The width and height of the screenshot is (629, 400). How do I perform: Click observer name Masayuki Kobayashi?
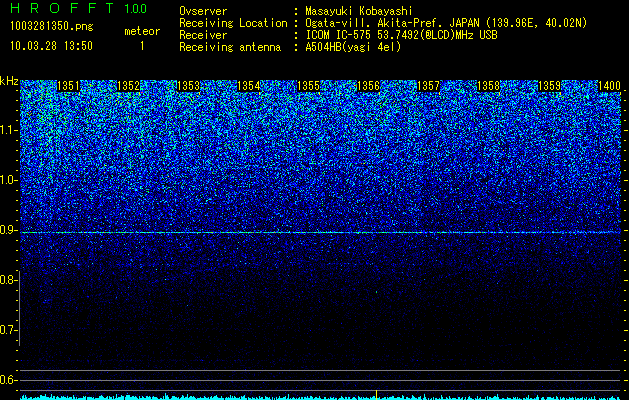coord(359,11)
